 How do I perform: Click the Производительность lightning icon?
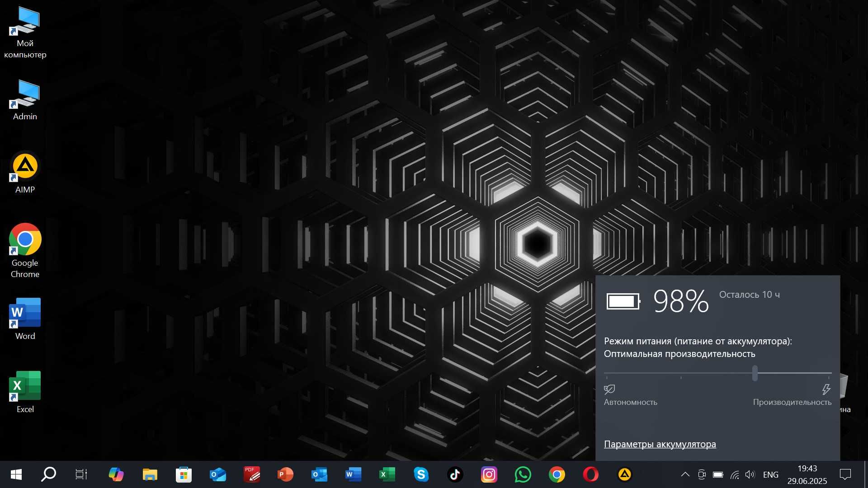826,389
